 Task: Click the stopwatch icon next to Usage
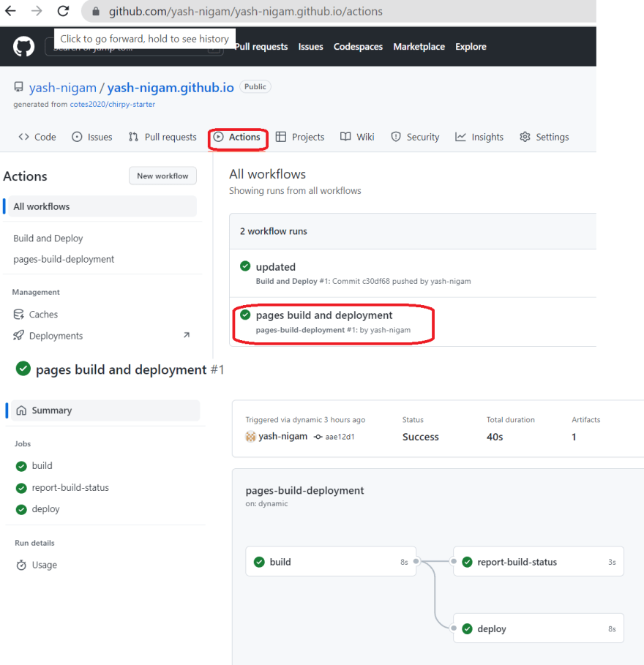21,565
